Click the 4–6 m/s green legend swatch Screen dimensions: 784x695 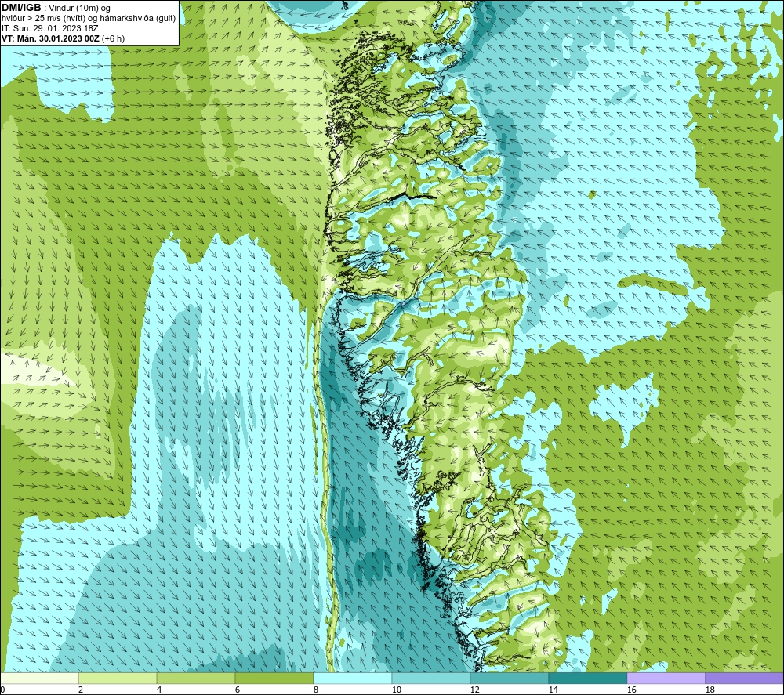tap(195, 678)
